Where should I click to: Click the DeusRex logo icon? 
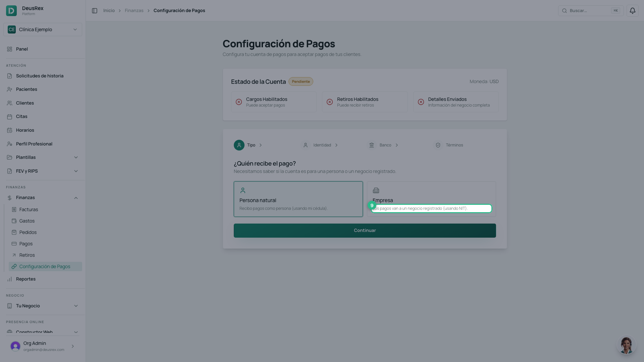pyautogui.click(x=11, y=11)
